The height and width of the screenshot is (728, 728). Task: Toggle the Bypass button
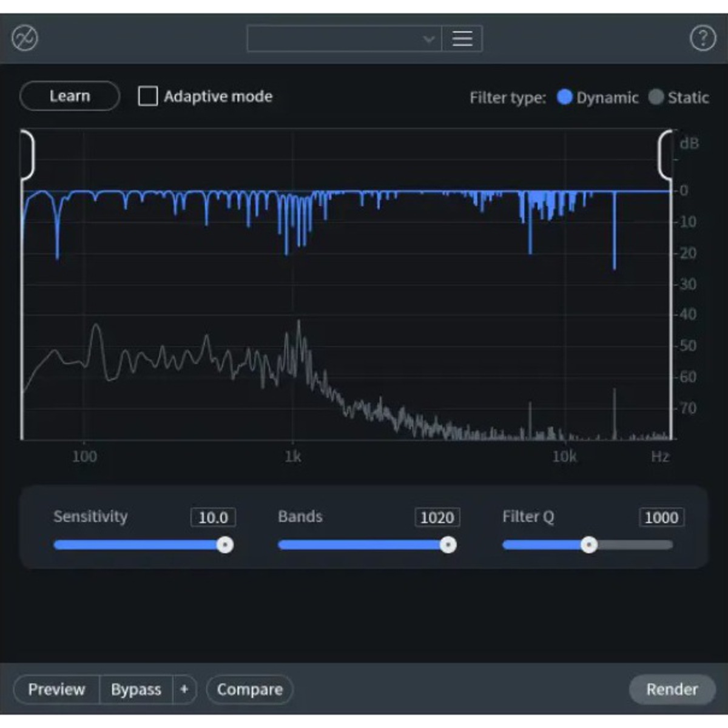(136, 689)
